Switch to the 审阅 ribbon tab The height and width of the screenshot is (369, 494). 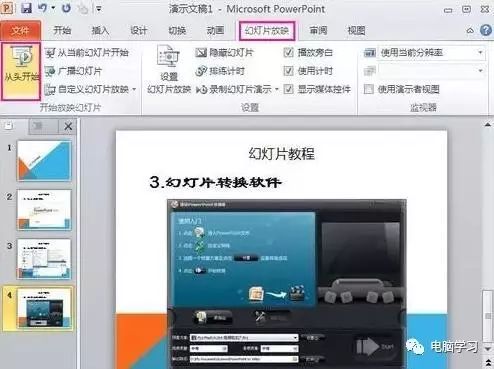[x=318, y=31]
